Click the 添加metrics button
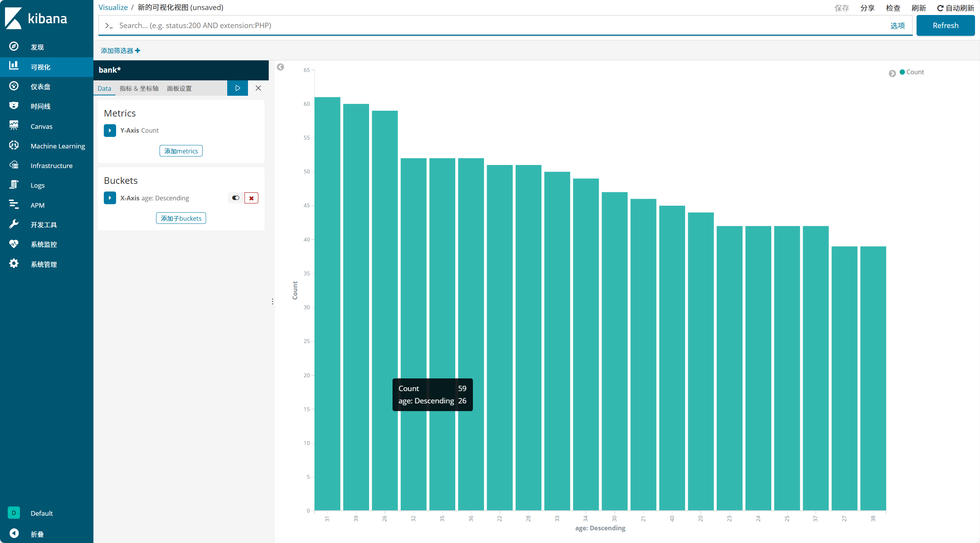The width and height of the screenshot is (980, 543). tap(181, 151)
